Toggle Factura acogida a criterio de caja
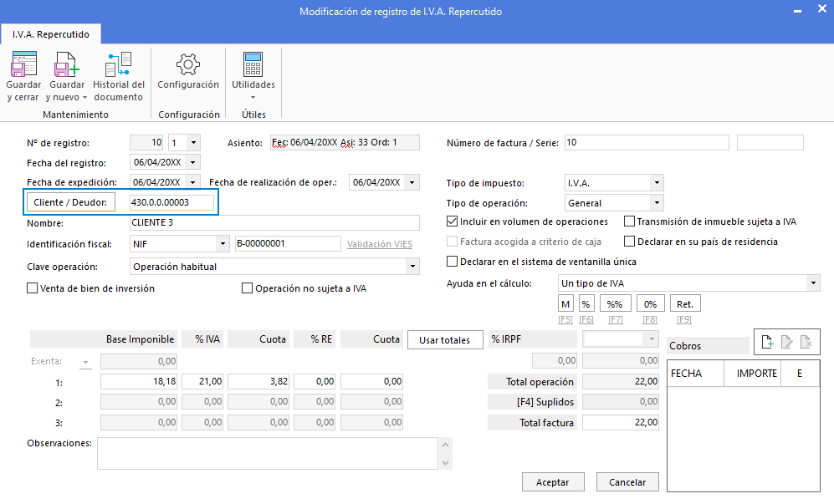The height and width of the screenshot is (504, 834). (452, 242)
